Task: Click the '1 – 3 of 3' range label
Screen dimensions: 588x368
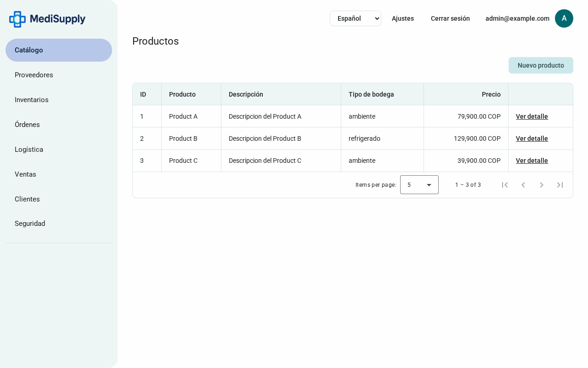Action: point(468,185)
